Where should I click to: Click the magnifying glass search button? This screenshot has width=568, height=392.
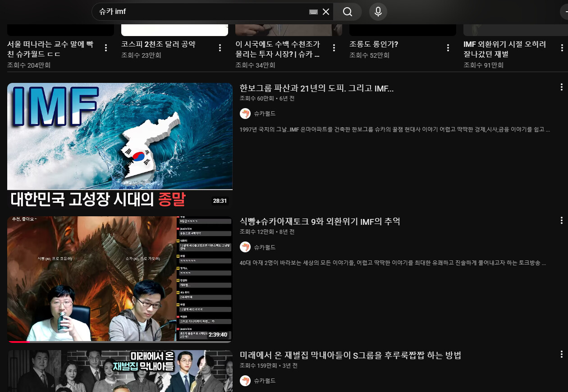(347, 12)
